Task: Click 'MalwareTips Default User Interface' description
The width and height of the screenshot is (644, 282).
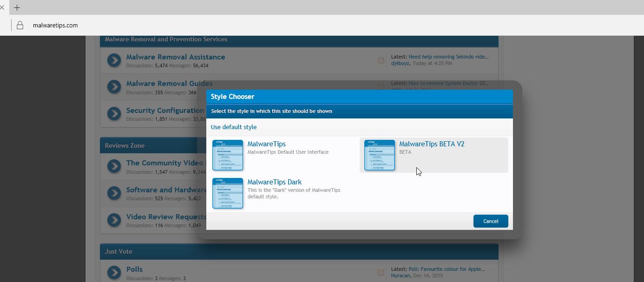Action: [x=288, y=152]
